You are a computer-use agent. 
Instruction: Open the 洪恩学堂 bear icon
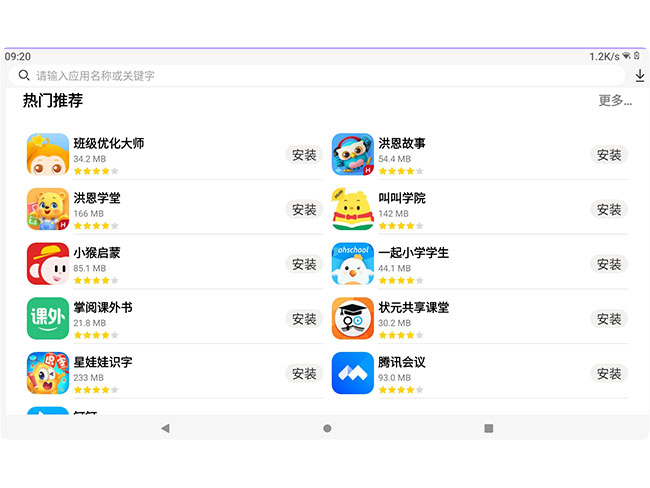point(47,209)
